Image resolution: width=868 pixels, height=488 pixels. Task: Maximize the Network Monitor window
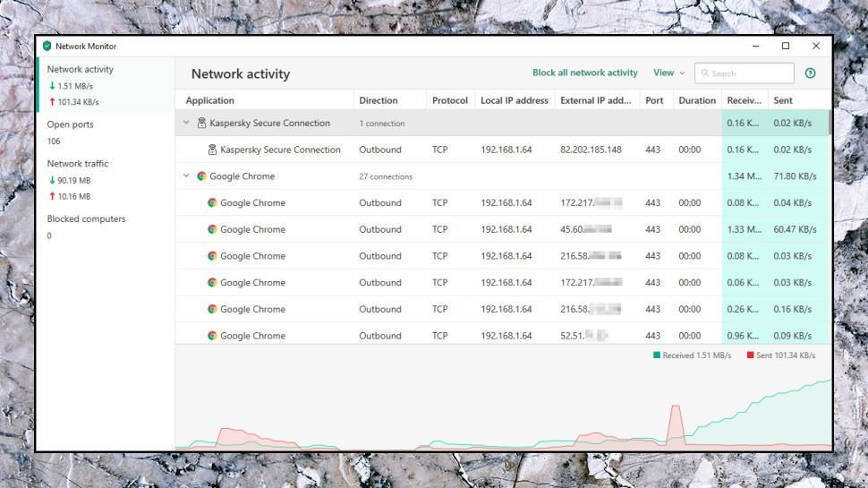786,46
